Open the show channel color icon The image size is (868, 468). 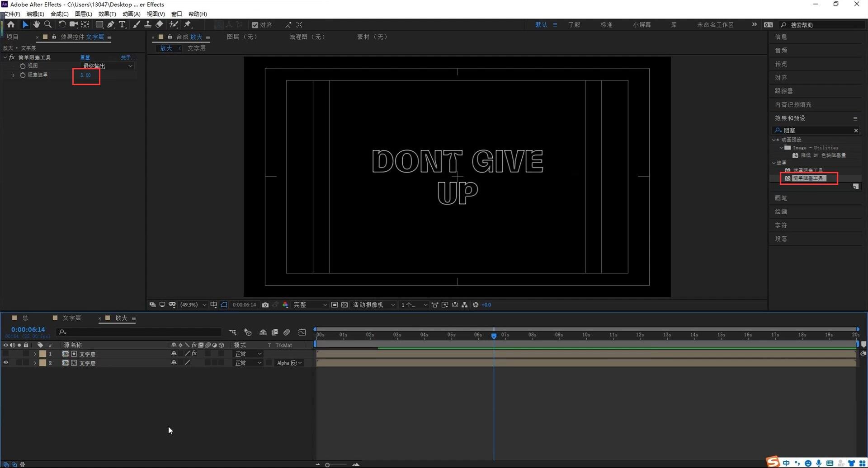click(x=285, y=305)
